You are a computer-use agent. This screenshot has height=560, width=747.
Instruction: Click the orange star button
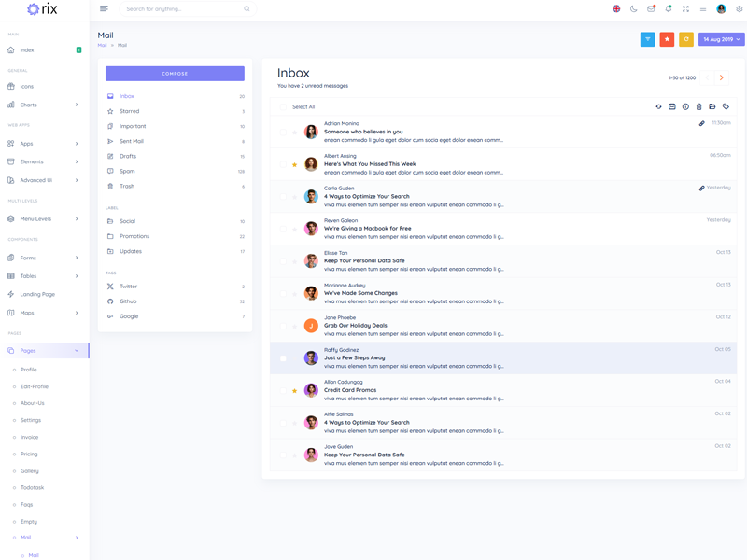point(667,39)
